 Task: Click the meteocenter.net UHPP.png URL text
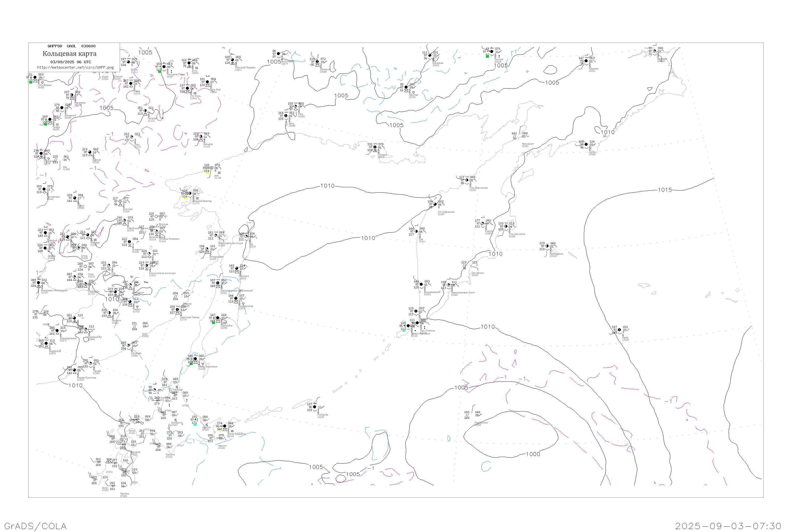point(75,68)
